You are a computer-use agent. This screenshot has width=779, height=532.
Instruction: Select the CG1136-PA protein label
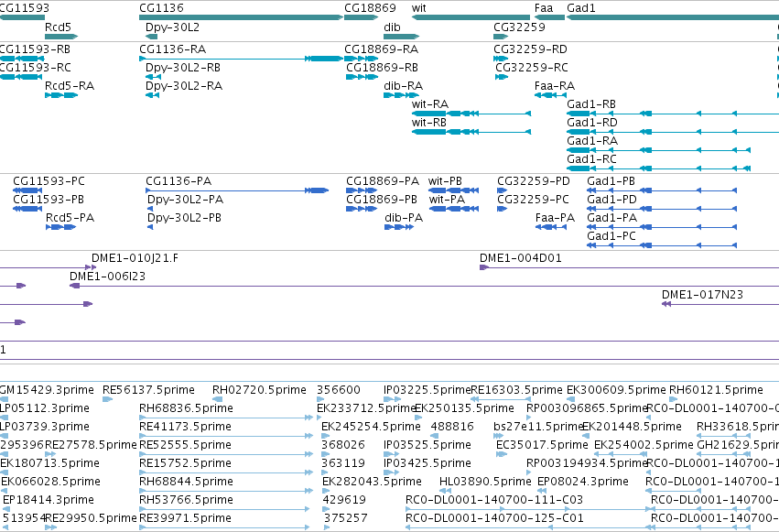179,180
